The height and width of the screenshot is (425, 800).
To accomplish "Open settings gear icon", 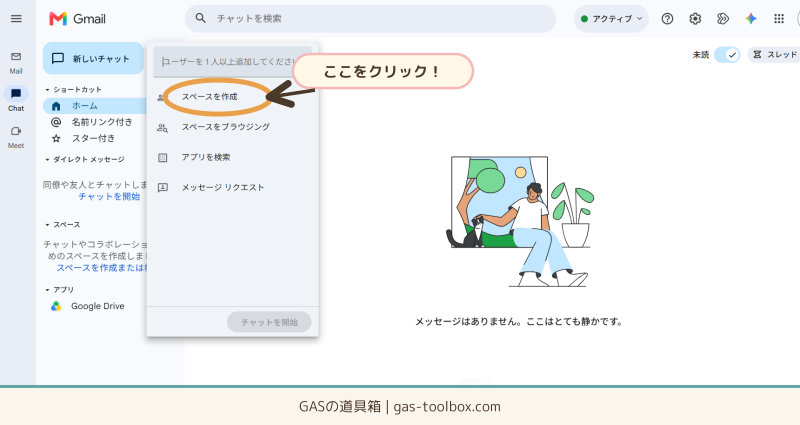I will click(695, 19).
